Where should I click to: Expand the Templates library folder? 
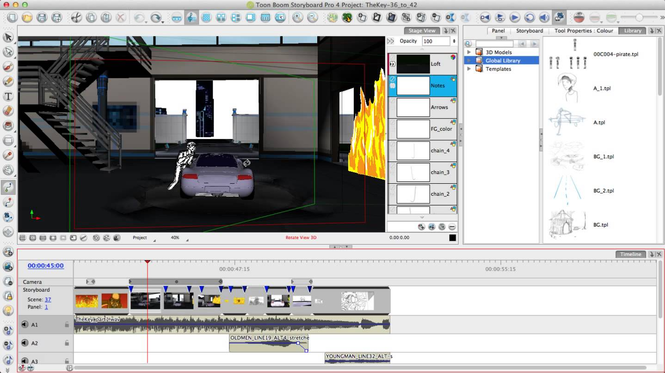[469, 69]
